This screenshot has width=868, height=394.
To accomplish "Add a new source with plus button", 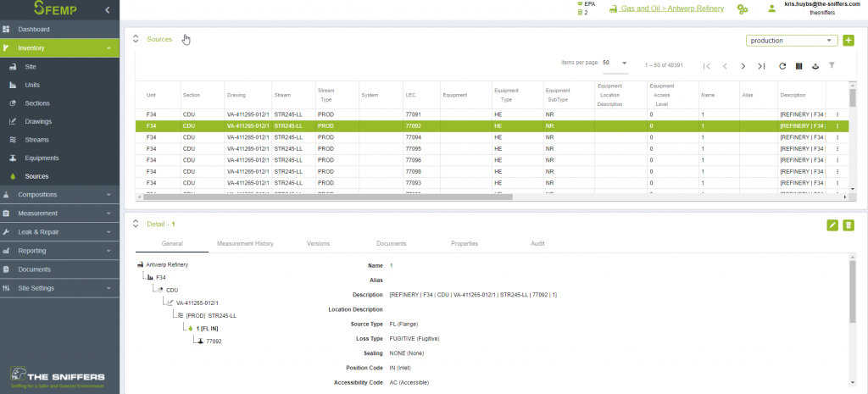I will tap(848, 41).
